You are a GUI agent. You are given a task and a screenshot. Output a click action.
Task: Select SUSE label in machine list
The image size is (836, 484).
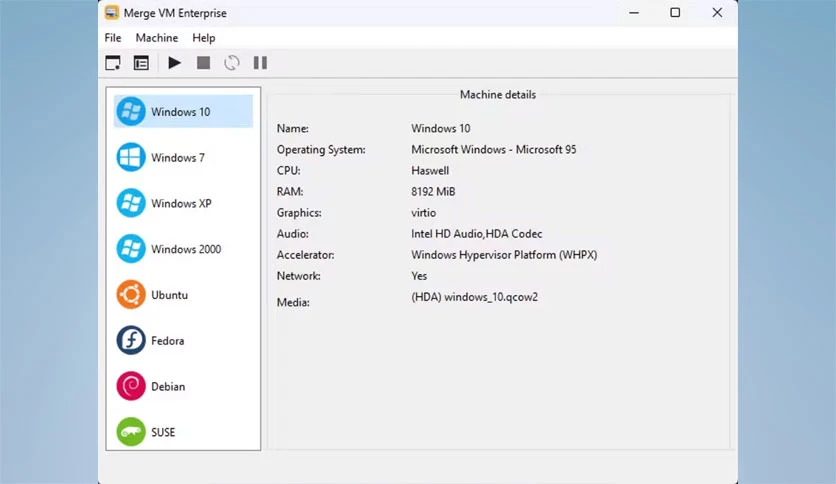click(x=163, y=433)
